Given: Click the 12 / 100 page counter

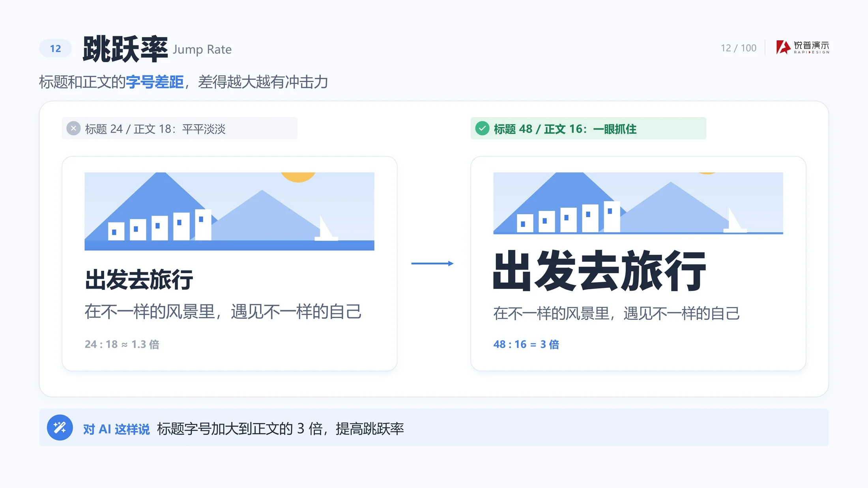Looking at the screenshot, I should point(739,48).
